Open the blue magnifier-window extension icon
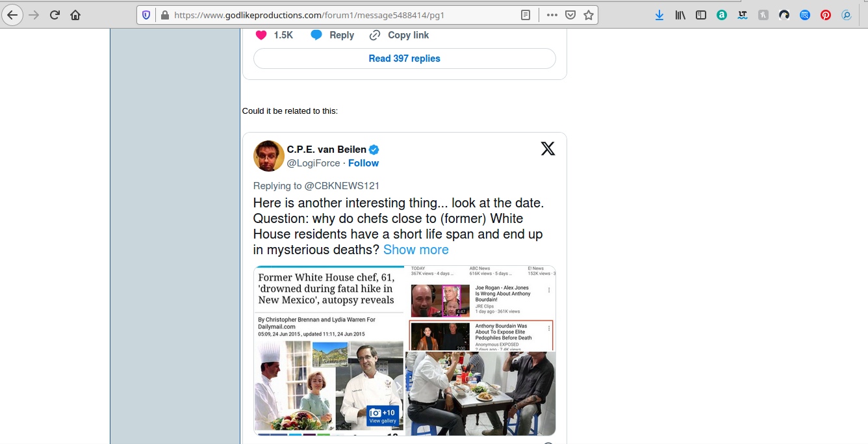Viewport: 868px width, 444px height. point(805,15)
